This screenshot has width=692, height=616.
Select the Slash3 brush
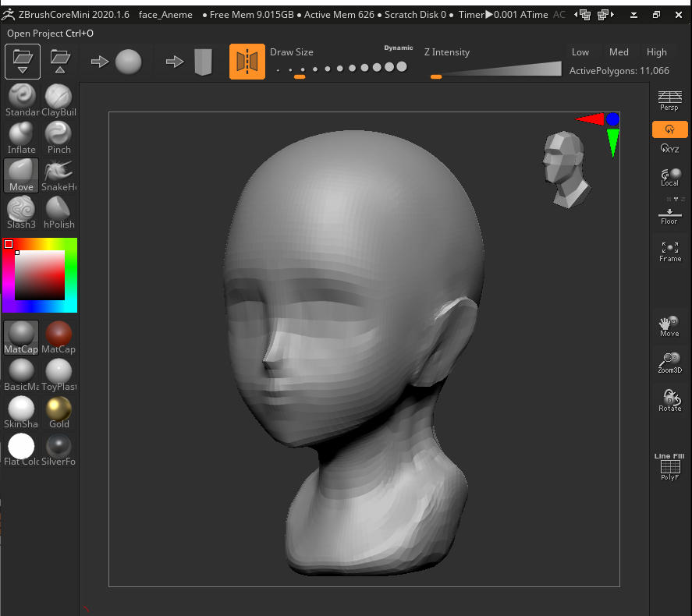(22, 213)
